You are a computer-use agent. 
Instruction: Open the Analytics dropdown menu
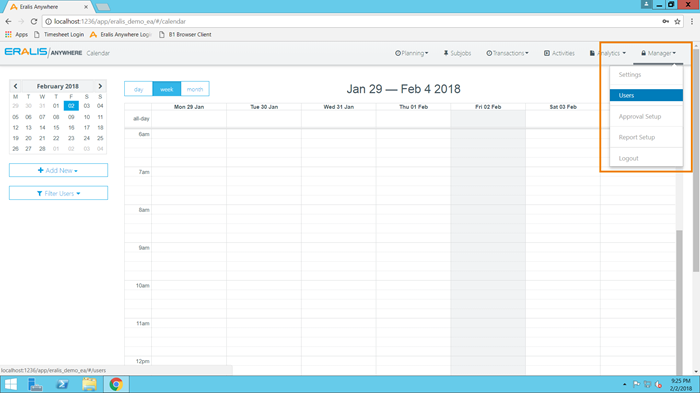(608, 53)
